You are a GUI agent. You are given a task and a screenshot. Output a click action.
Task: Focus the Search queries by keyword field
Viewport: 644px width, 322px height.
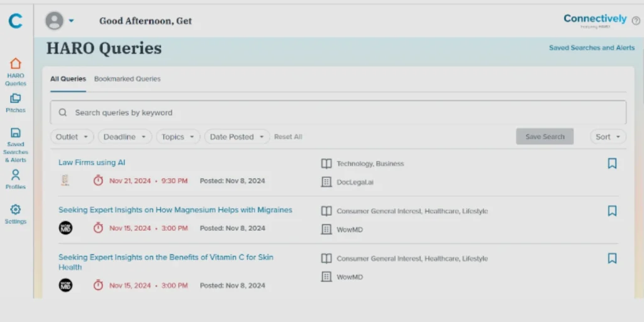pyautogui.click(x=338, y=113)
